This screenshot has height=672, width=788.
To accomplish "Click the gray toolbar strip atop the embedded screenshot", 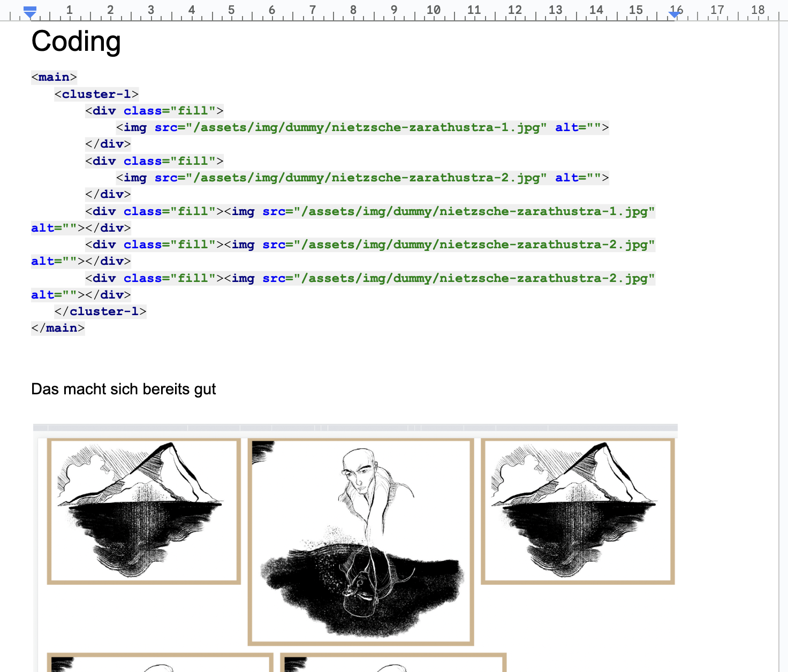I will click(x=355, y=427).
